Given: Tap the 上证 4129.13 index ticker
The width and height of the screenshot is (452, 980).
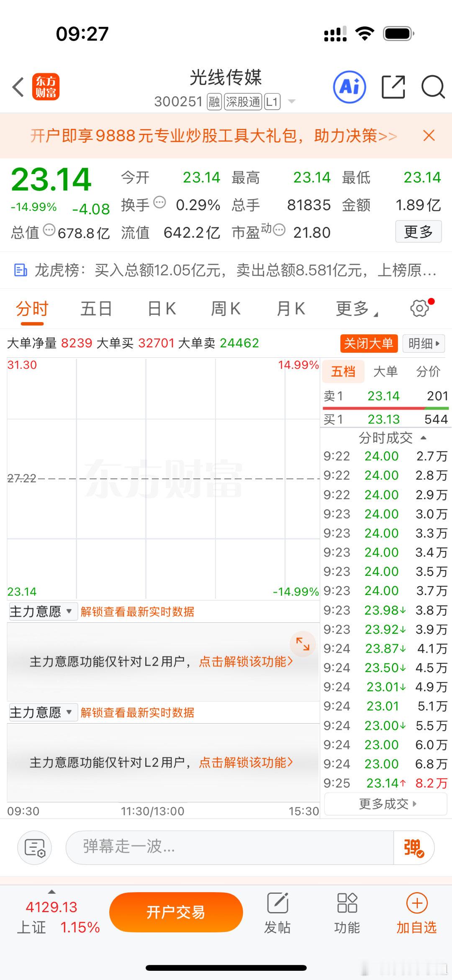Looking at the screenshot, I should [58, 916].
